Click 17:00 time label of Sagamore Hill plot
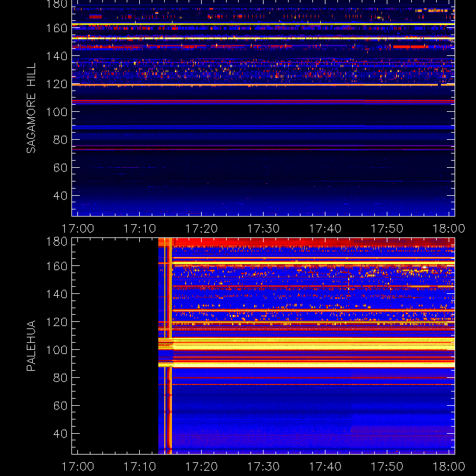The width and height of the screenshot is (476, 476). 78,228
